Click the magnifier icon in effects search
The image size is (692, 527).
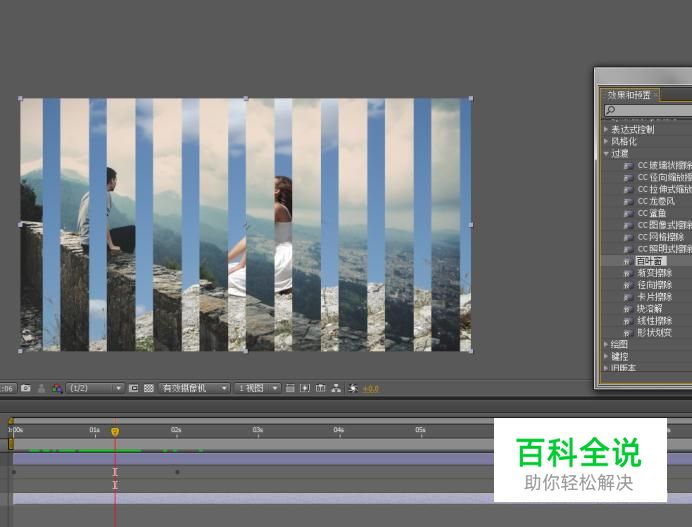(x=611, y=110)
